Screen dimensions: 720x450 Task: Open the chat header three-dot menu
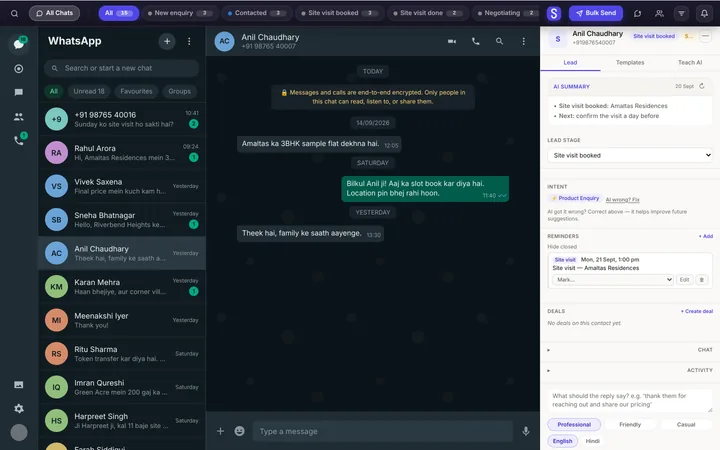pos(523,41)
